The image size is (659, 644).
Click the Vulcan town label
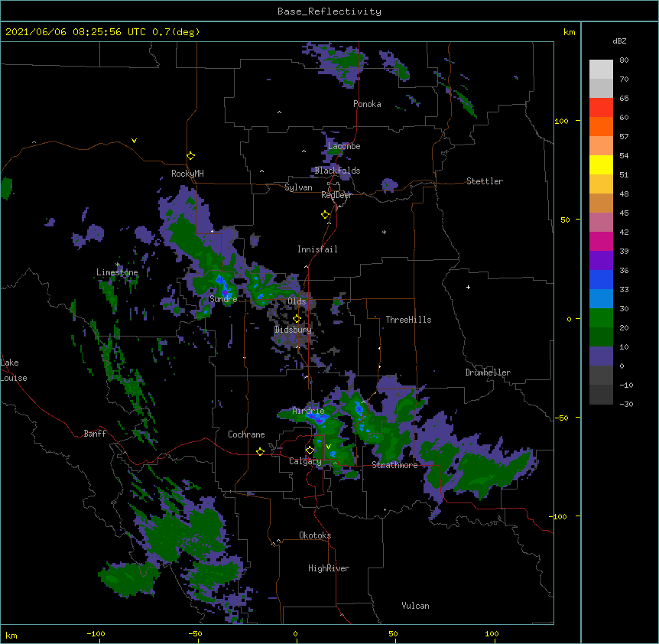point(415,606)
